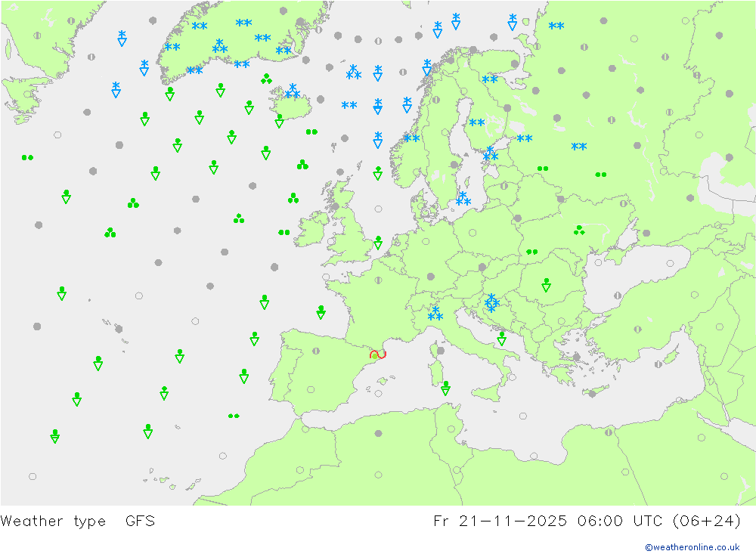Click the red thunderstorm symbol near Catalonia
756x554 pixels.
[x=378, y=355]
